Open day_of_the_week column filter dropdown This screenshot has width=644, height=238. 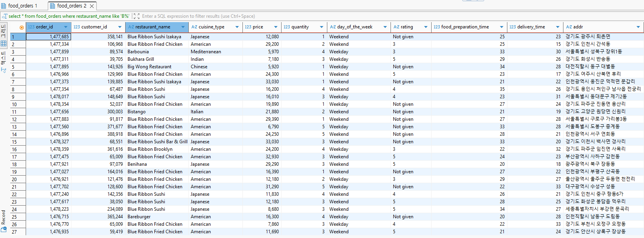[x=385, y=27]
